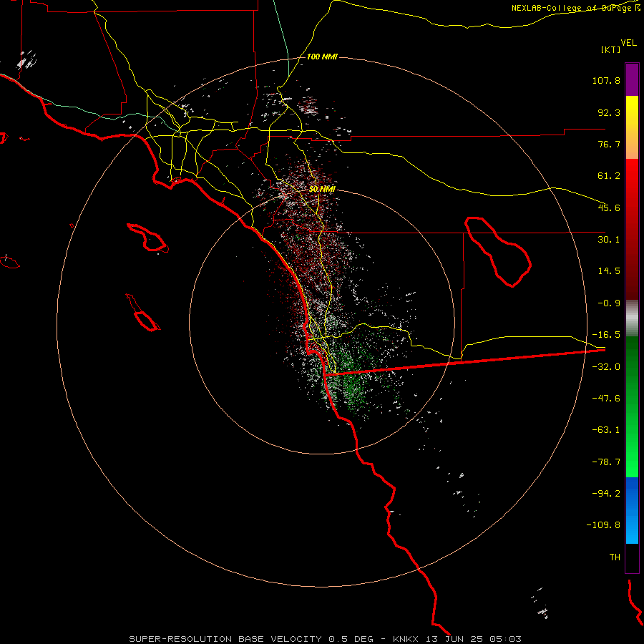The width and height of the screenshot is (644, 644).
Task: Click the 0.5 DEG elevation text
Action: [x=351, y=639]
